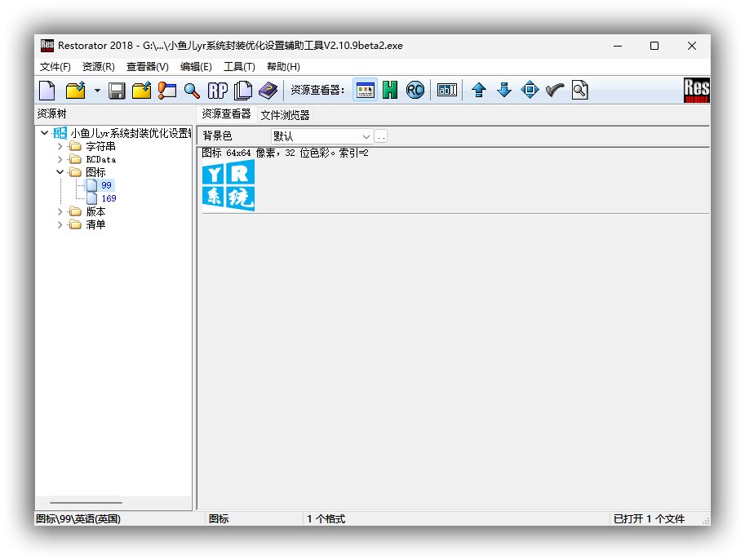Collapse the 图标 folder in the resource tree
The image size is (745, 560).
click(58, 171)
